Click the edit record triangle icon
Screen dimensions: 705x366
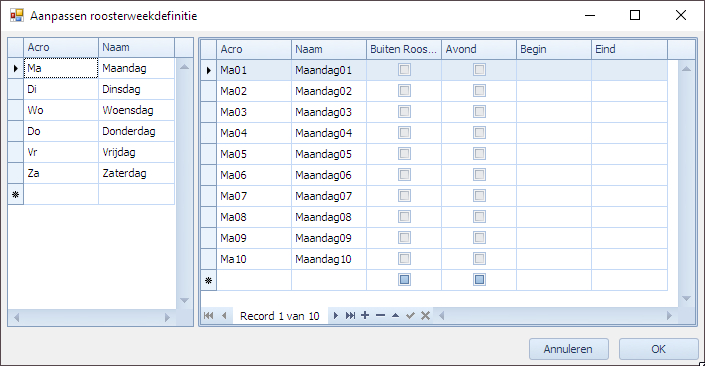tap(395, 316)
